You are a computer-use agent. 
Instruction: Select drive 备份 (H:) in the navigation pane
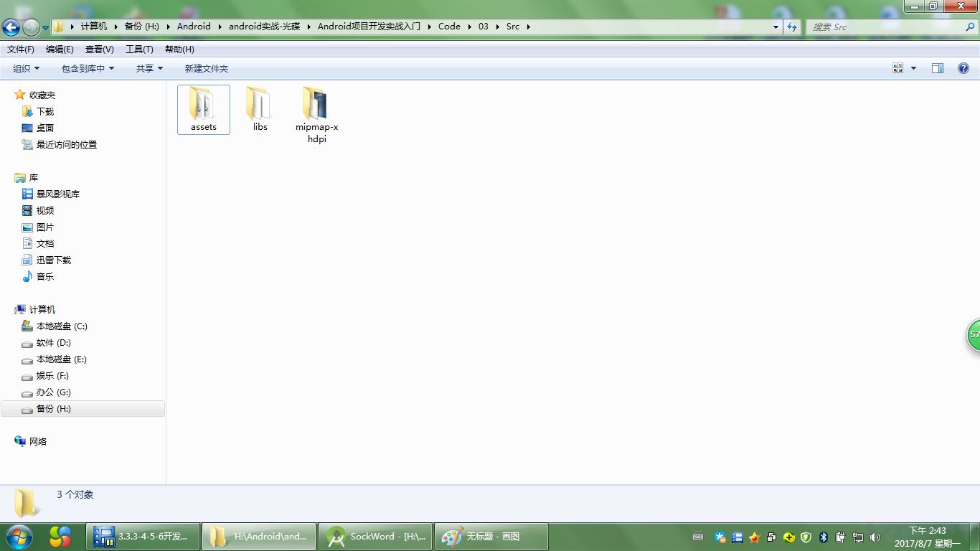[x=83, y=409]
